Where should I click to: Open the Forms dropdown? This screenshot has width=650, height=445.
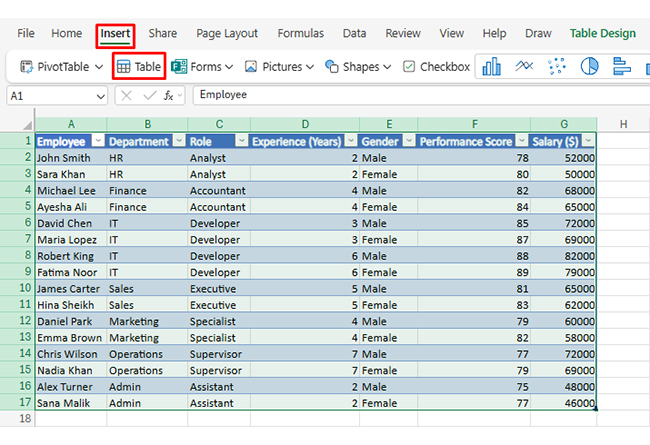(x=201, y=67)
